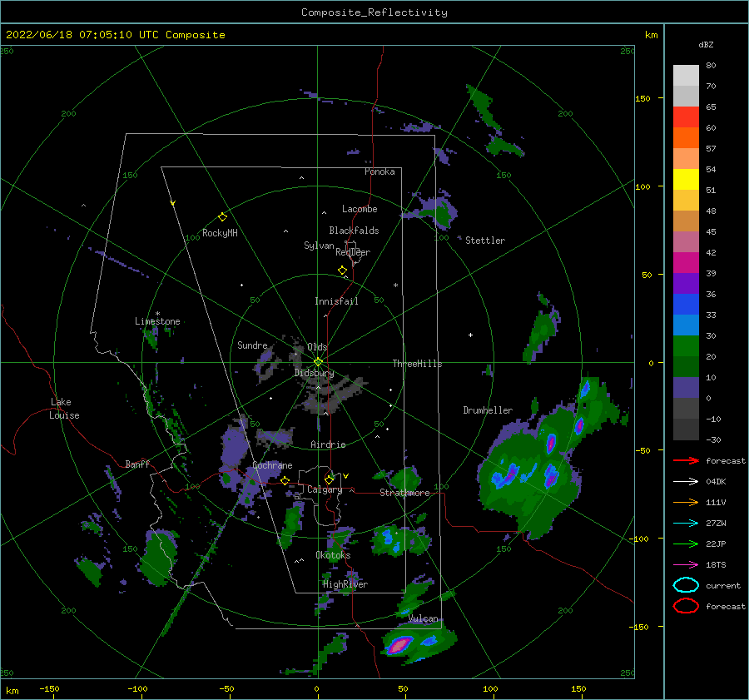Click the green 22JP arrow icon
The height and width of the screenshot is (700, 749).
[x=686, y=544]
